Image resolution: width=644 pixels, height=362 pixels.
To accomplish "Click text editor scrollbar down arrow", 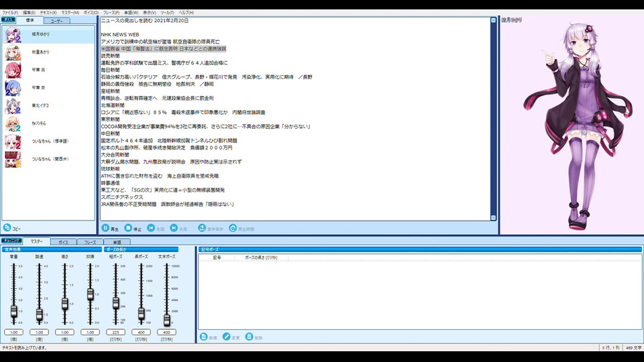I will click(493, 217).
